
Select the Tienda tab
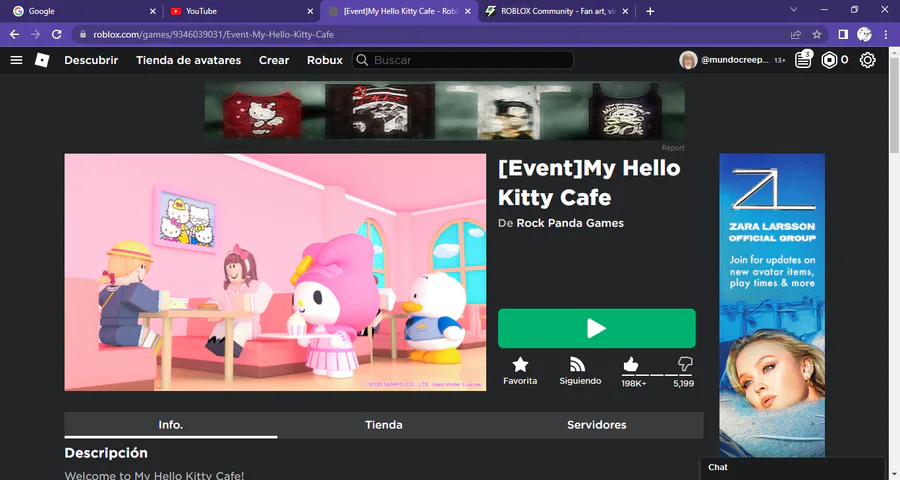(x=383, y=425)
